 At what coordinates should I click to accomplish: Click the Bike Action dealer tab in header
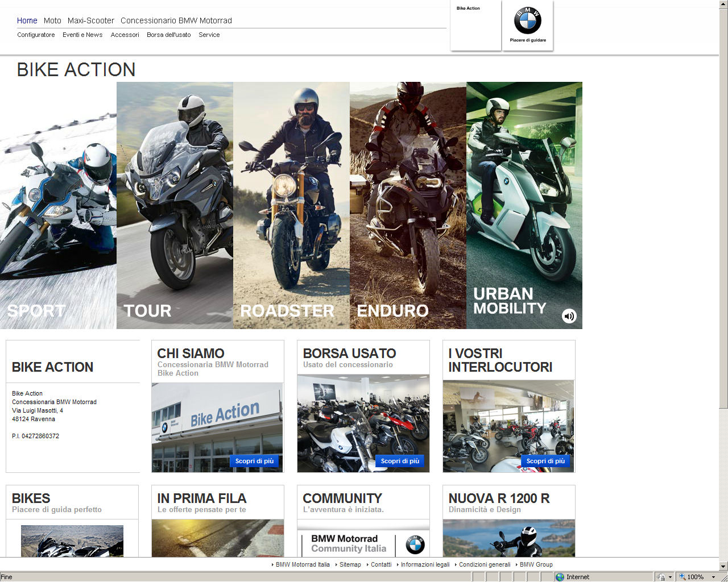475,26
